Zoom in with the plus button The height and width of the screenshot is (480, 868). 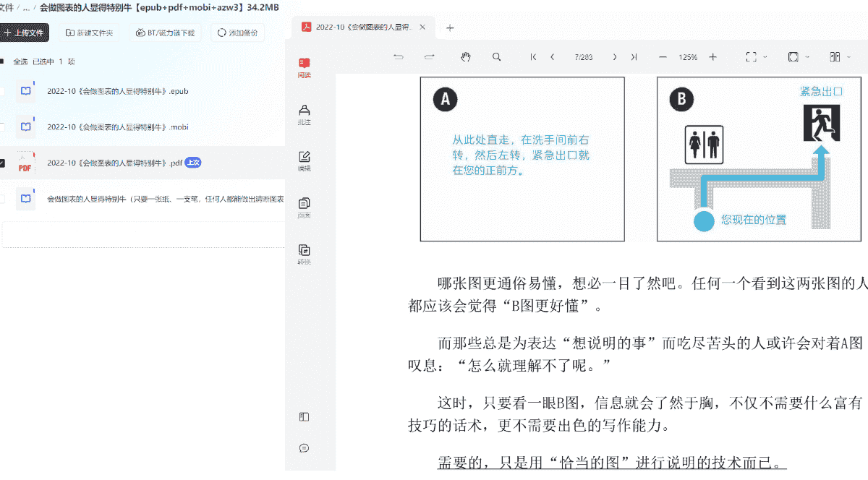(x=712, y=57)
